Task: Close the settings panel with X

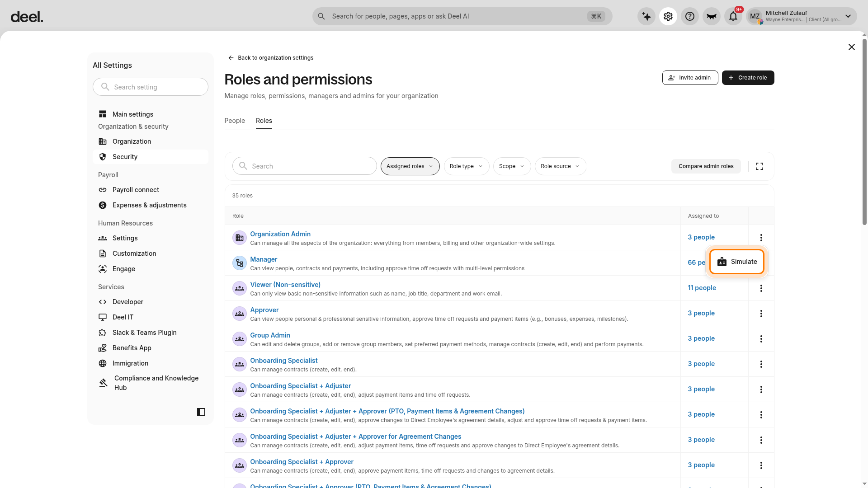Action: [x=852, y=47]
